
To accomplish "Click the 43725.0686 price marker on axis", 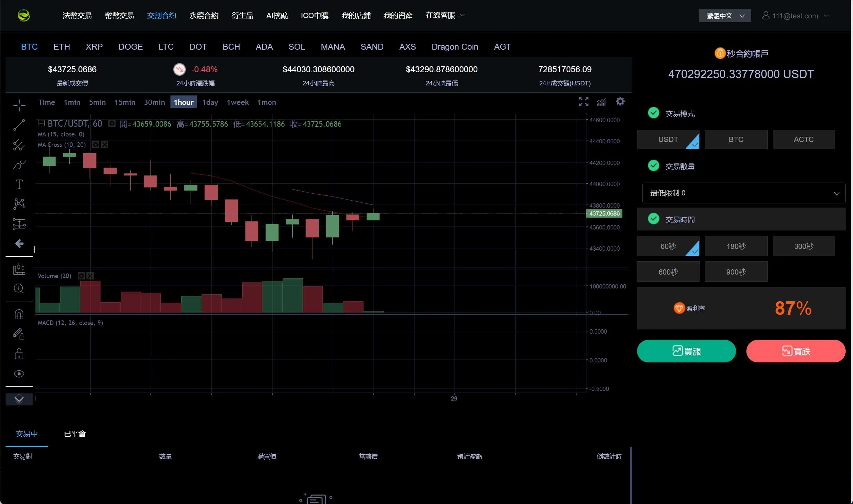I will click(x=604, y=213).
